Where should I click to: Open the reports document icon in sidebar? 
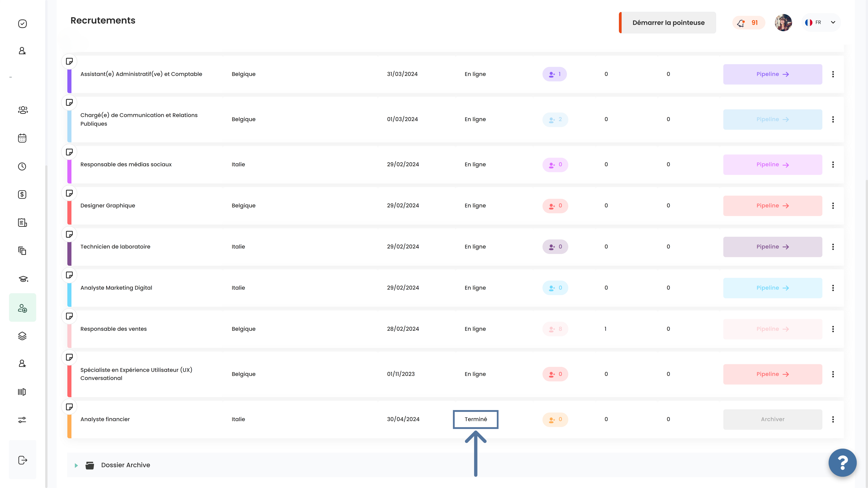[22, 223]
